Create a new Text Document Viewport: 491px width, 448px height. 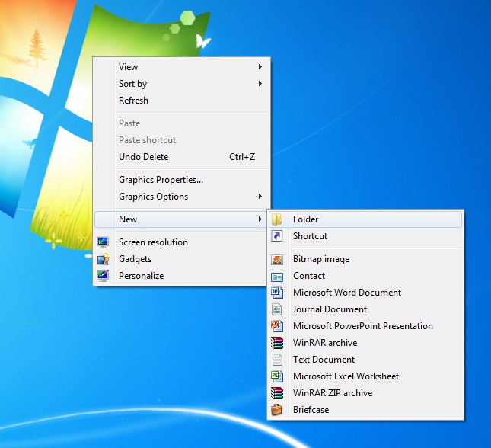pos(324,360)
